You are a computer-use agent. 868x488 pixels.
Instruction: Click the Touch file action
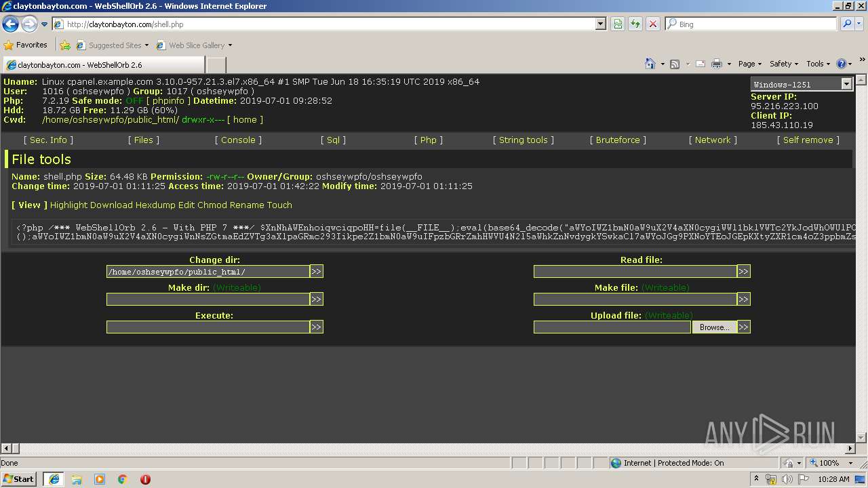pyautogui.click(x=279, y=205)
